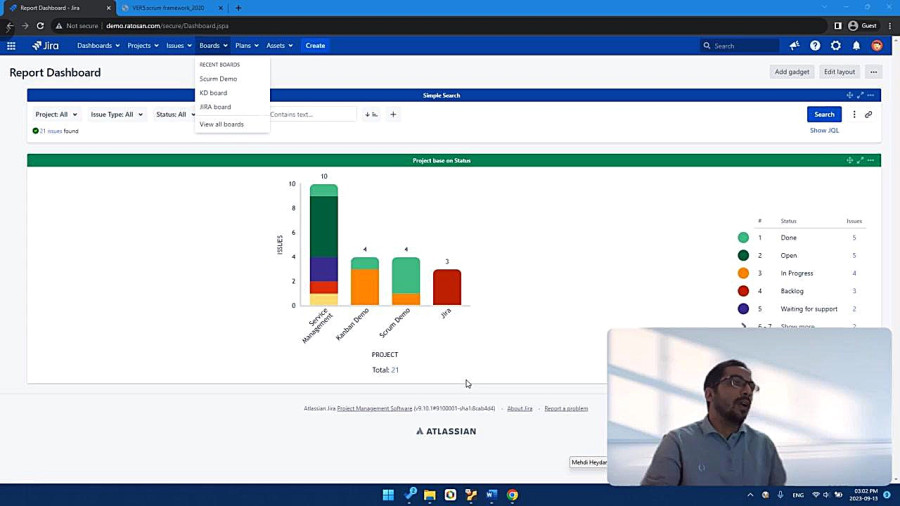The height and width of the screenshot is (506, 900).
Task: Open the Jira administration gear icon
Action: coord(836,46)
